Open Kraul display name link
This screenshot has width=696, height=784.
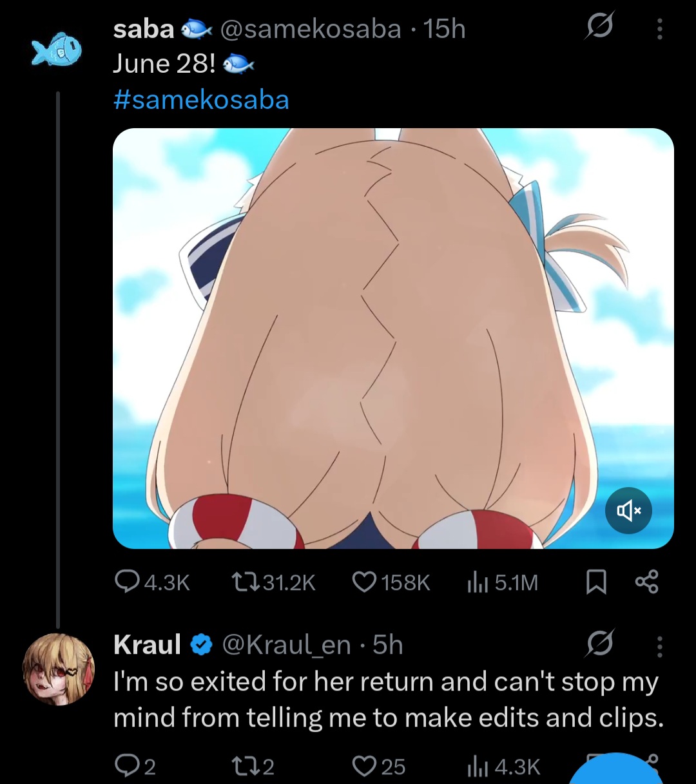point(148,644)
